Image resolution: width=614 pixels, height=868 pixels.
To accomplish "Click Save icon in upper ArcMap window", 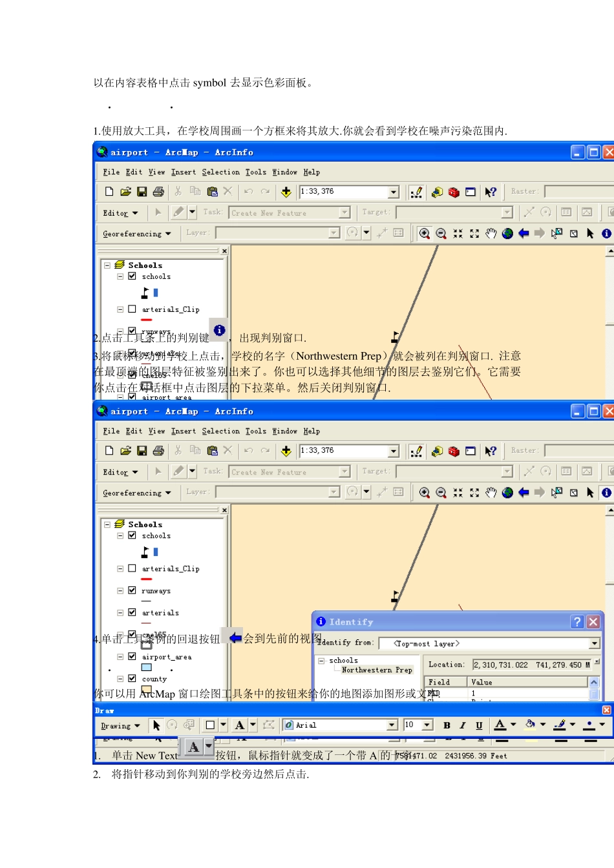I will click(142, 191).
